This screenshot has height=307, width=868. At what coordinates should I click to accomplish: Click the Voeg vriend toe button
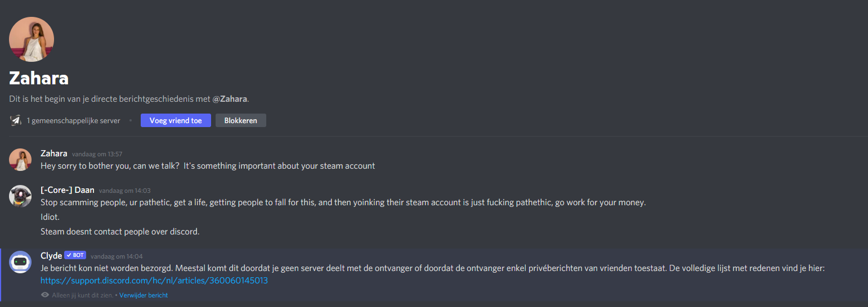pos(176,120)
